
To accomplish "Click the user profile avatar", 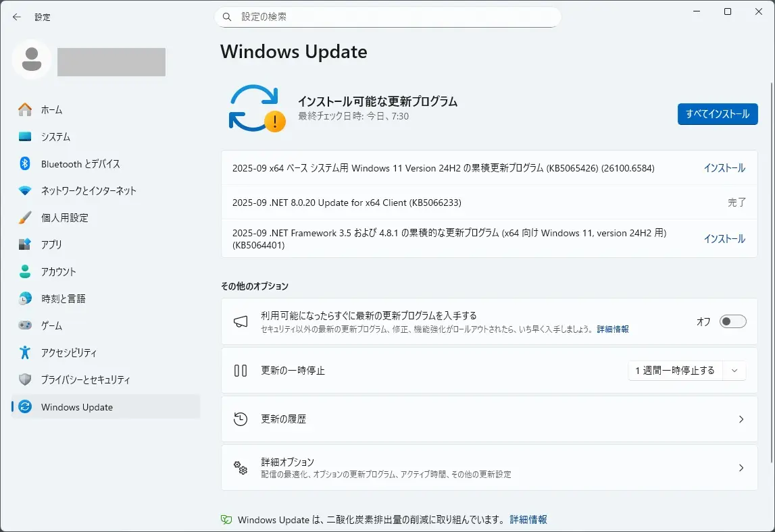I will pos(32,60).
